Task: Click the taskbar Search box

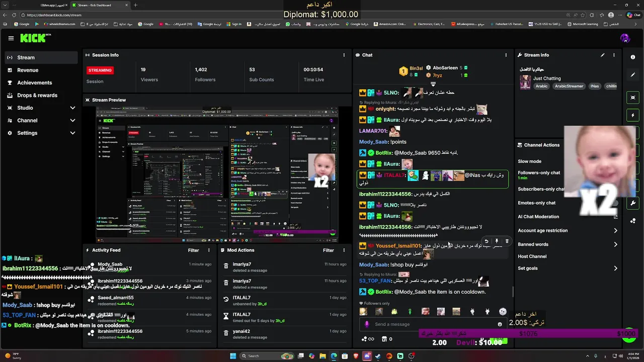Action: pyautogui.click(x=267, y=356)
